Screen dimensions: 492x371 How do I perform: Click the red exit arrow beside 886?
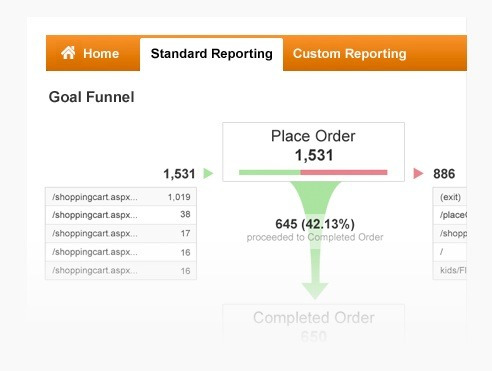[418, 173]
